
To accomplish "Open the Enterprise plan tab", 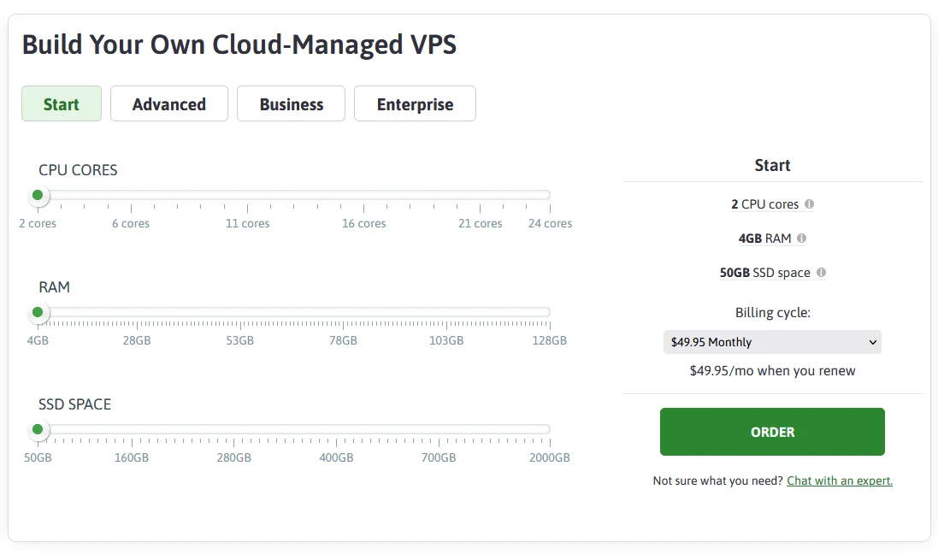I will (415, 103).
